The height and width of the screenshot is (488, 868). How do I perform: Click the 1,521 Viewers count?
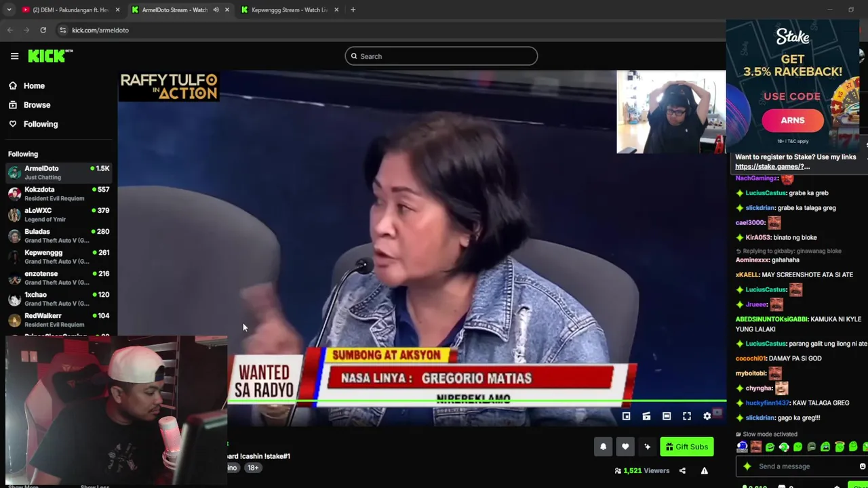(x=642, y=470)
